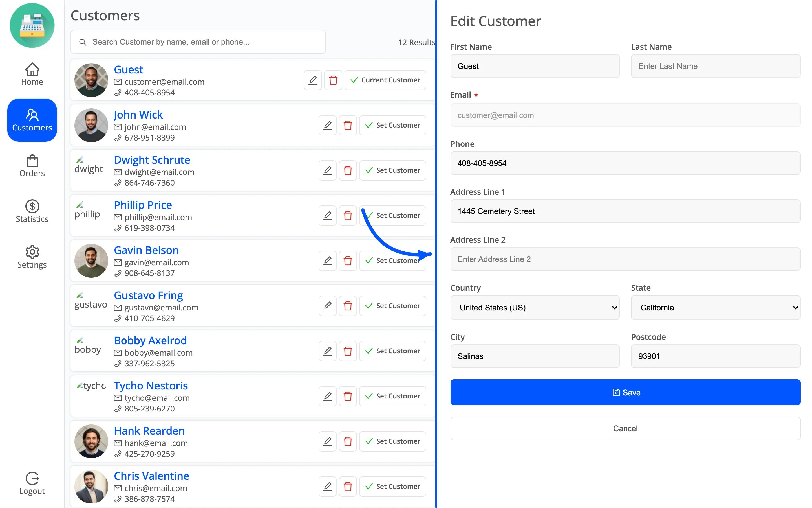Edit the Guest customer pencil icon
The image size is (812, 508).
pos(313,80)
